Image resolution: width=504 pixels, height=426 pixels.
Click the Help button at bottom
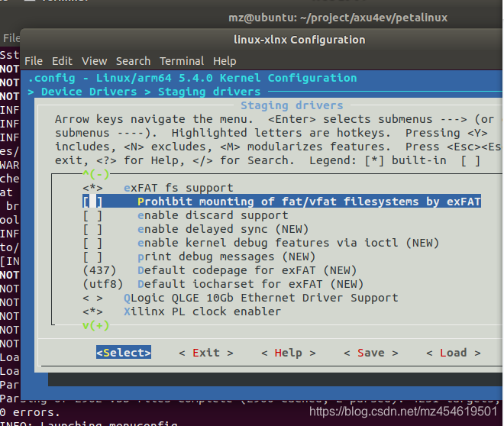click(x=289, y=353)
